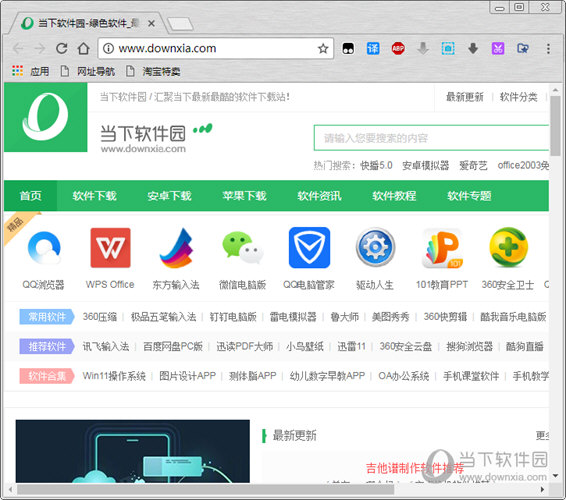
Task: Select 软件资讯 navigation tab
Action: coord(319,196)
